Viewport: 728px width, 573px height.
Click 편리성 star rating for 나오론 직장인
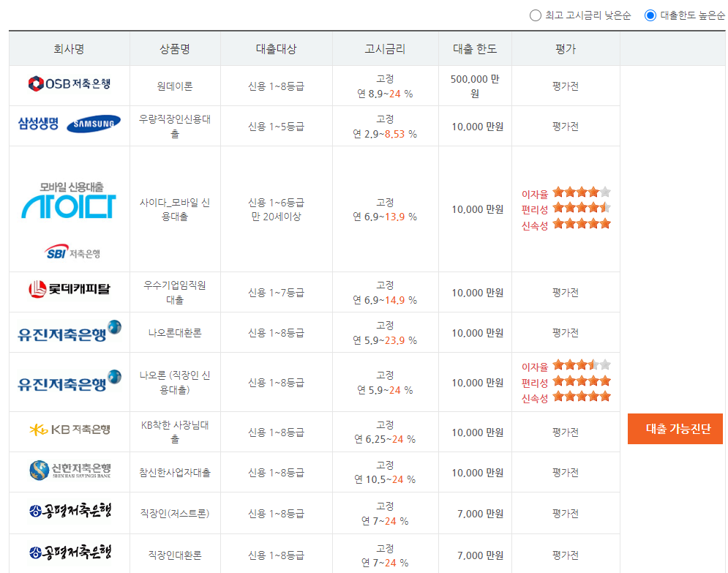(582, 381)
